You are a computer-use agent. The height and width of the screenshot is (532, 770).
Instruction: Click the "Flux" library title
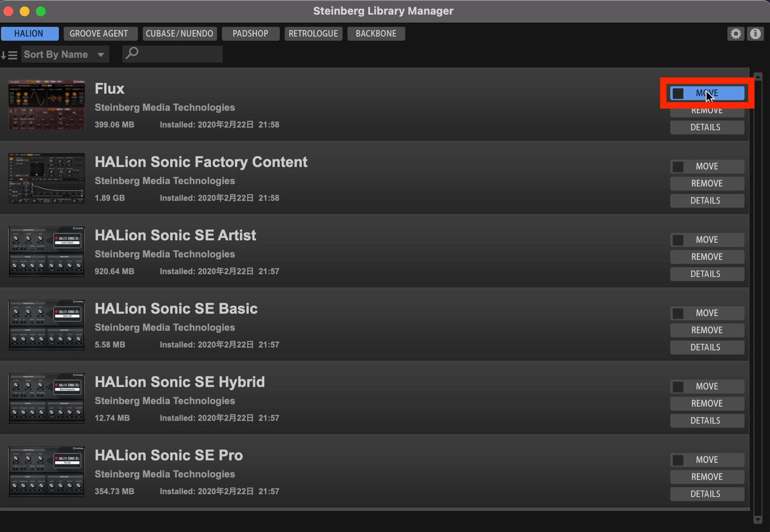[x=109, y=89]
